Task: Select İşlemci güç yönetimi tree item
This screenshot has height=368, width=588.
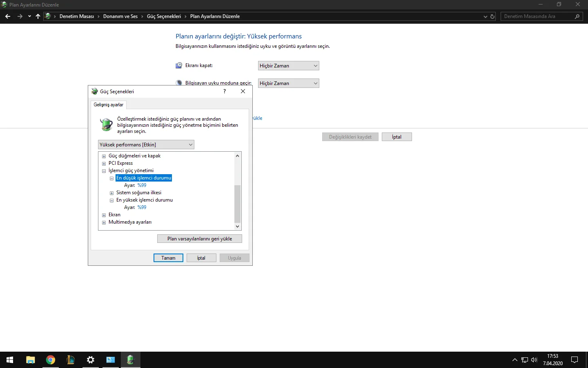Action: point(131,171)
